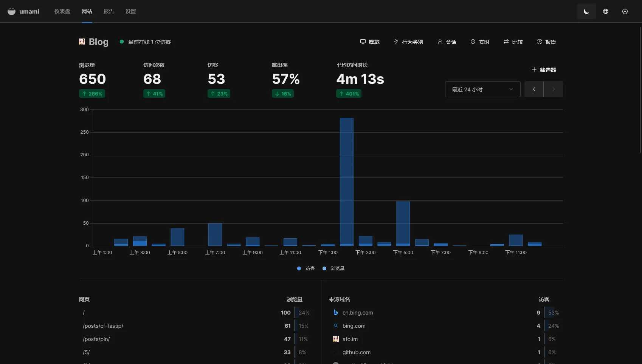Click the page vertical scrollbar
The width and height of the screenshot is (642, 364).
[x=640, y=91]
